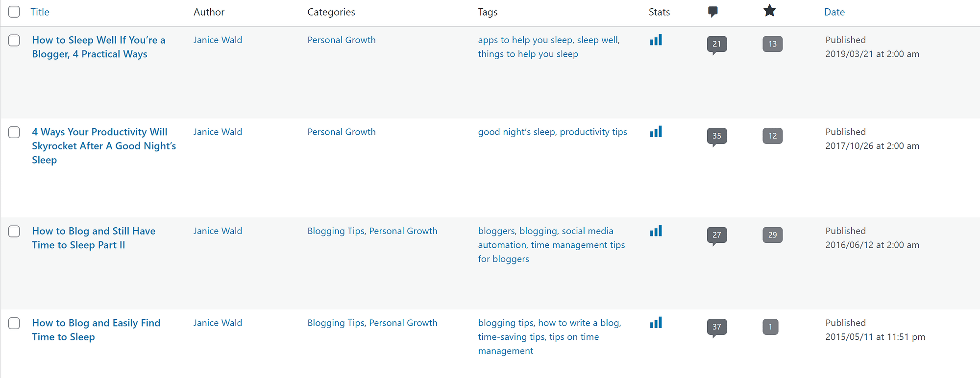The width and height of the screenshot is (980, 378).
Task: Open the 21 comments bubble
Action: coord(716,44)
